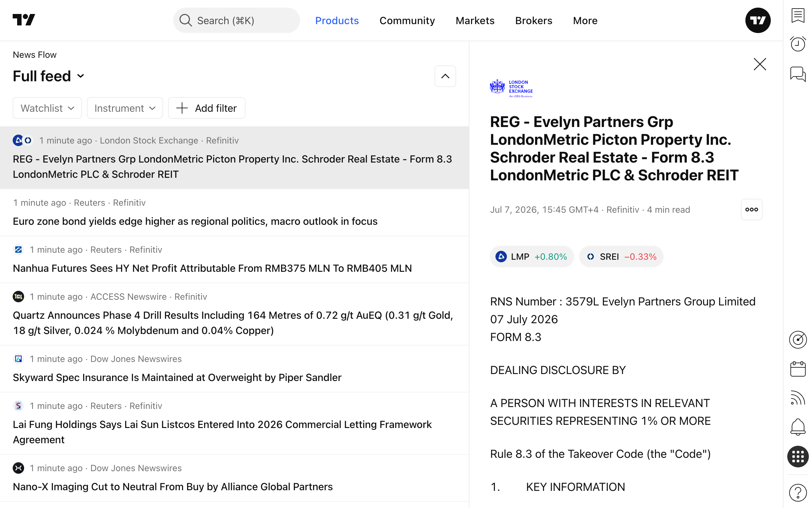Collapse the filters with chevron-up button
The width and height of the screenshot is (812, 508).
tap(445, 76)
